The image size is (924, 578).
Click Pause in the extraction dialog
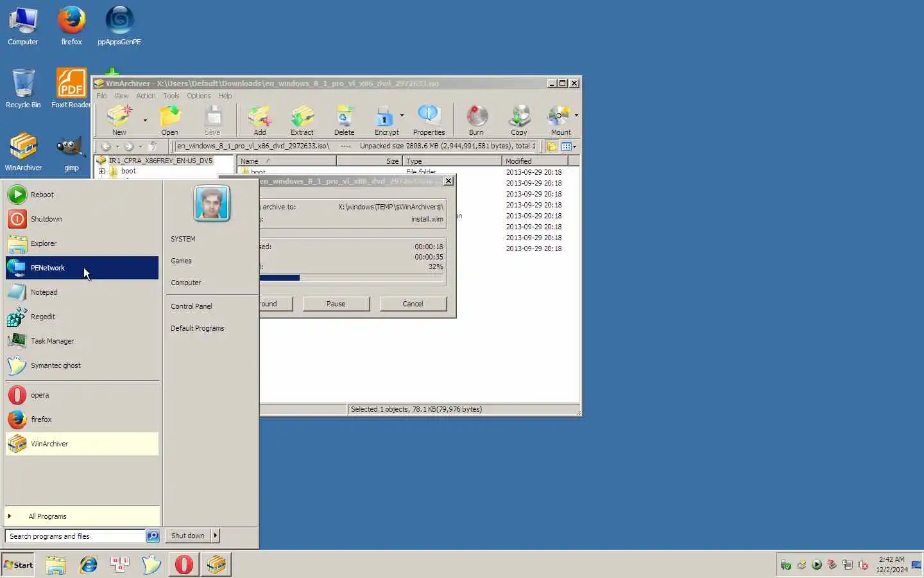pyautogui.click(x=336, y=304)
